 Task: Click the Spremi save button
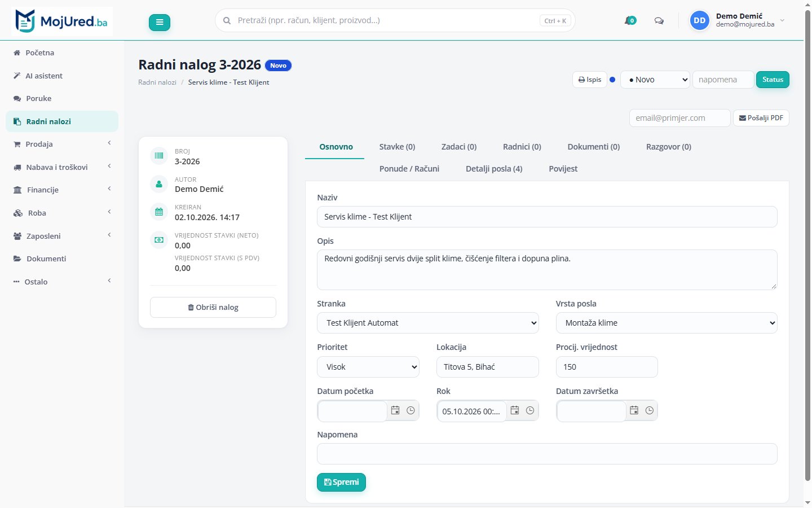pos(341,482)
